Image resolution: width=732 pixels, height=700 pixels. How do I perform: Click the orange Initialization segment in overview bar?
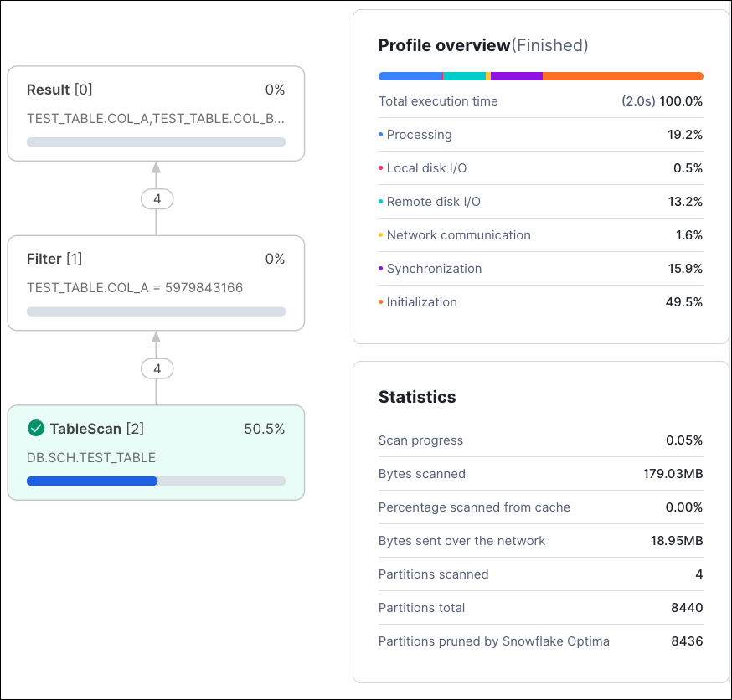(622, 76)
